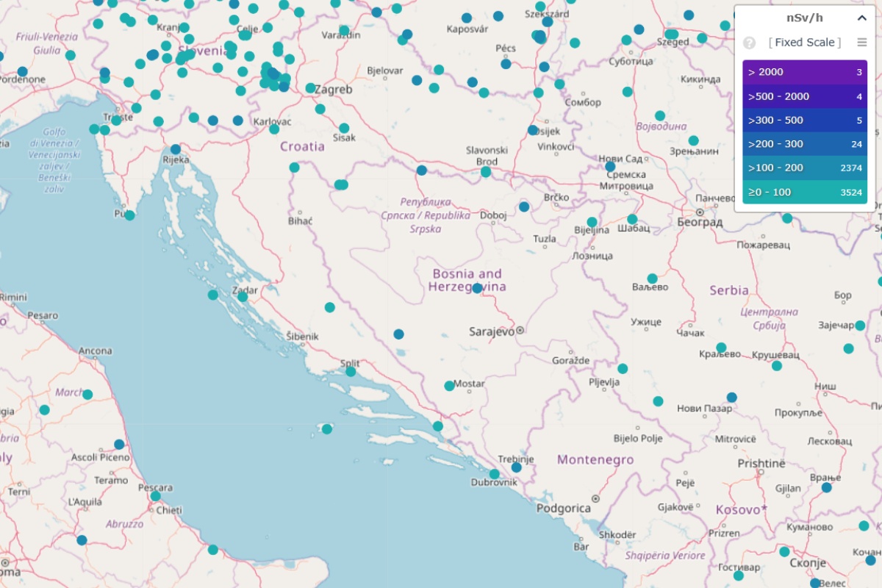Select the station marker right of Kaposvár
Screen dimensions: 882x588
(x=498, y=16)
